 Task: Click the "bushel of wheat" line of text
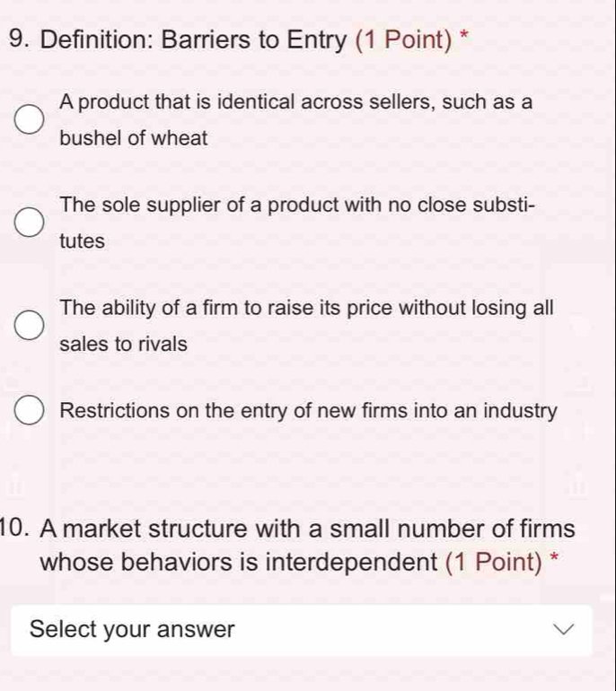pyautogui.click(x=134, y=138)
